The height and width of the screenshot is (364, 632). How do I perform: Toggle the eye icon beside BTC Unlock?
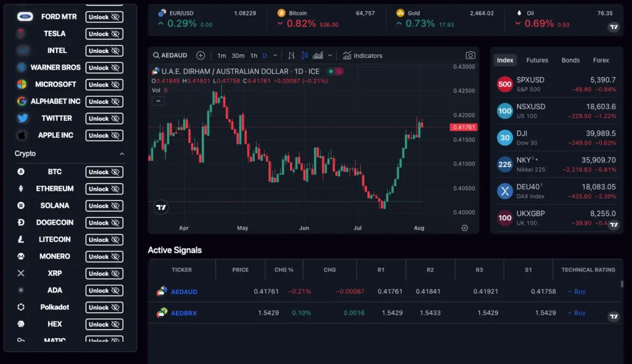115,172
